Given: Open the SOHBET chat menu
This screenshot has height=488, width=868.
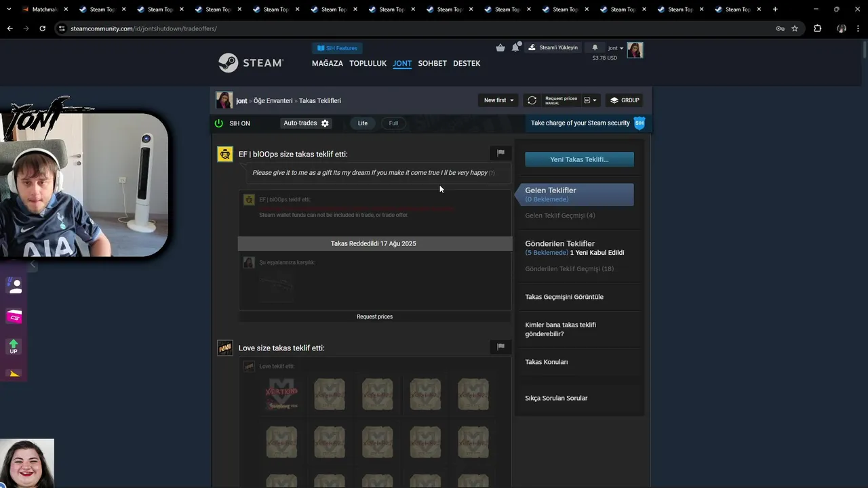Looking at the screenshot, I should click(432, 63).
